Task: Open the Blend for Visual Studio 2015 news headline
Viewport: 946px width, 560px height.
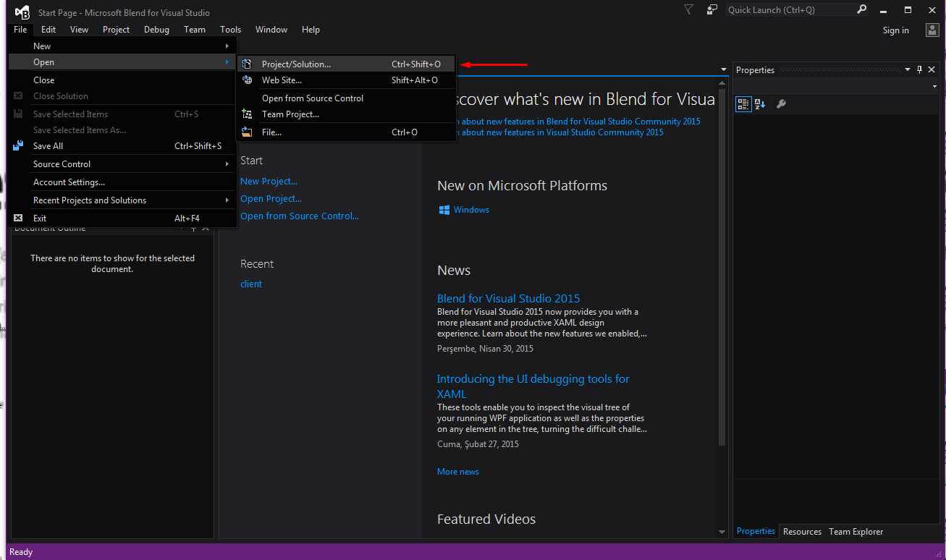Action: pyautogui.click(x=508, y=299)
